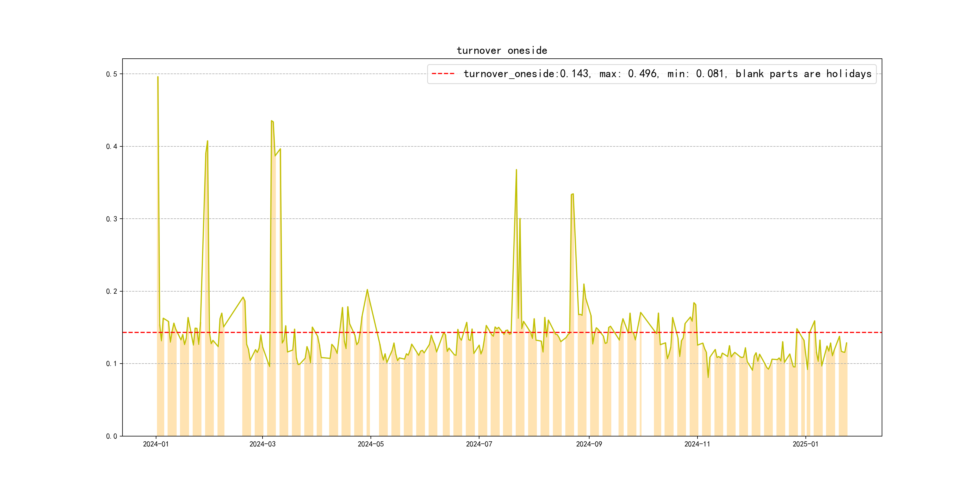Viewport: 980px width, 490px height.
Task: Click the chart title 'turnover oneside'
Action: [x=501, y=51]
